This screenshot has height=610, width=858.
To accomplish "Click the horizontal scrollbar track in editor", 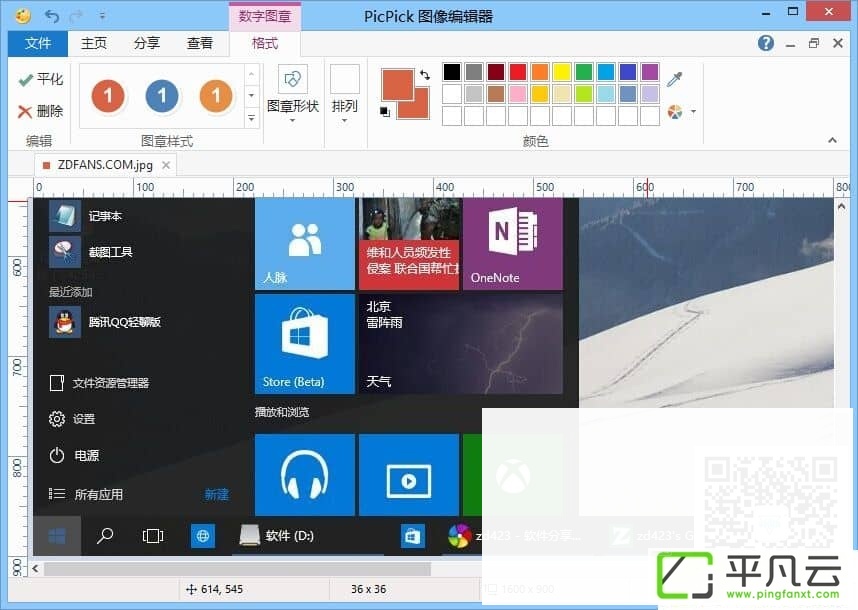I will tap(237, 569).
